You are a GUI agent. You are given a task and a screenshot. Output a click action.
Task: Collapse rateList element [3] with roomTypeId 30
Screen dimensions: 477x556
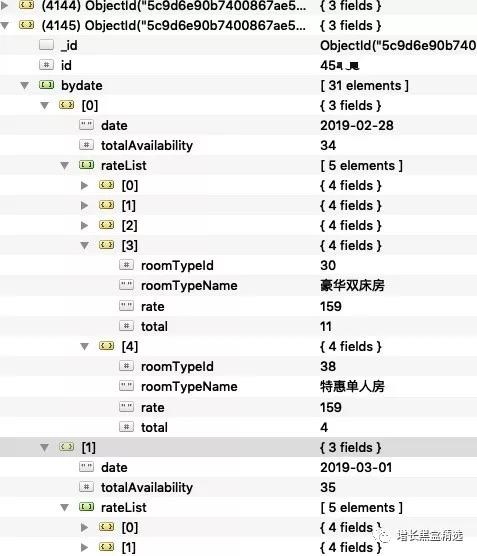coord(84,245)
